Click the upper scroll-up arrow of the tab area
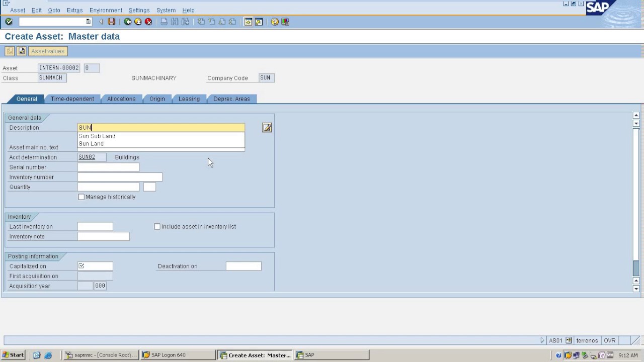This screenshot has width=644, height=362. click(x=636, y=116)
